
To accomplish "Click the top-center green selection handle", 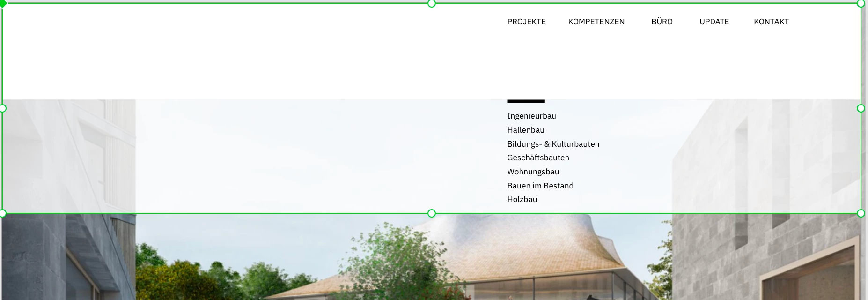I will (432, 3).
